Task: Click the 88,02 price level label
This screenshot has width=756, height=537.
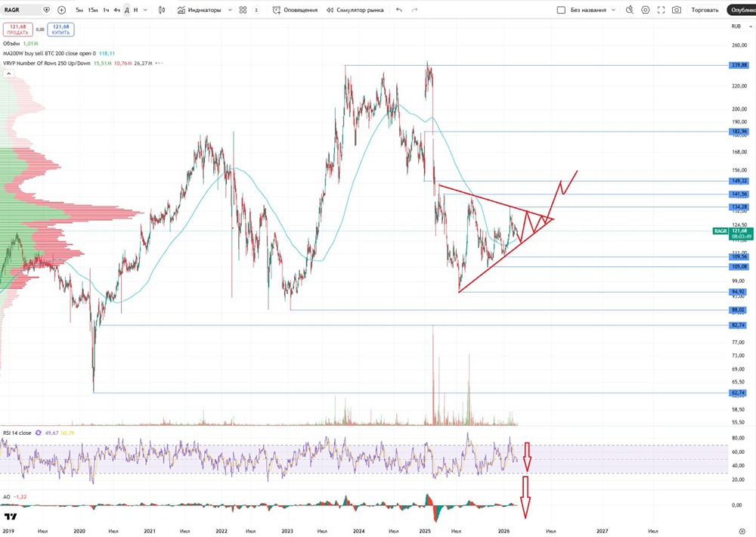Action: coord(739,310)
